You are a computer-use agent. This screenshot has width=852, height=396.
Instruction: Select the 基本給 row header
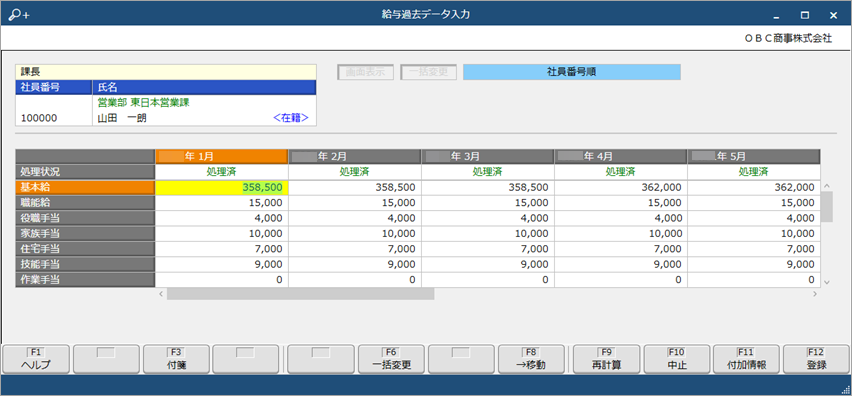(x=85, y=187)
